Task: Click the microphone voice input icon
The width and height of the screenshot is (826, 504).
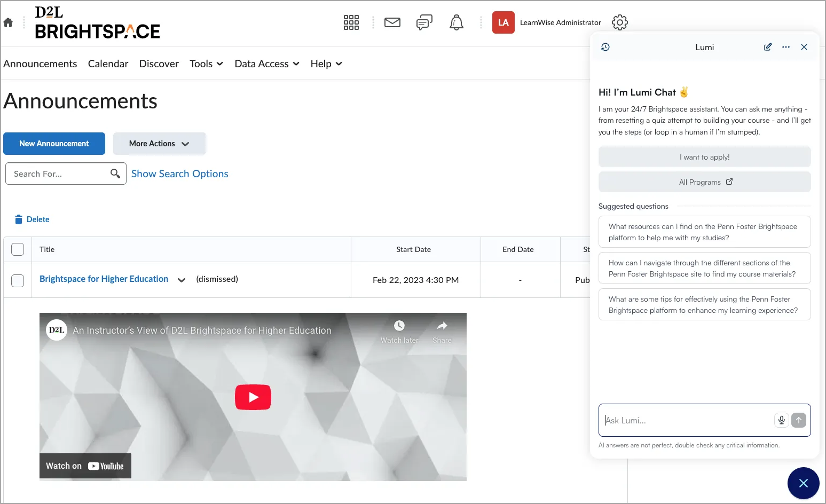Action: 782,420
